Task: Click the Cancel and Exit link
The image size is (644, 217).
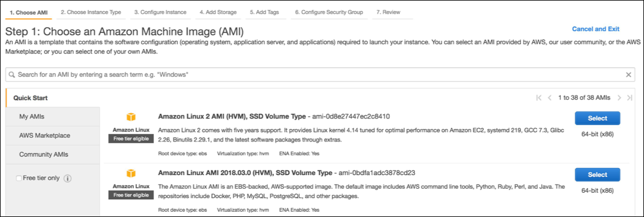Action: (596, 29)
